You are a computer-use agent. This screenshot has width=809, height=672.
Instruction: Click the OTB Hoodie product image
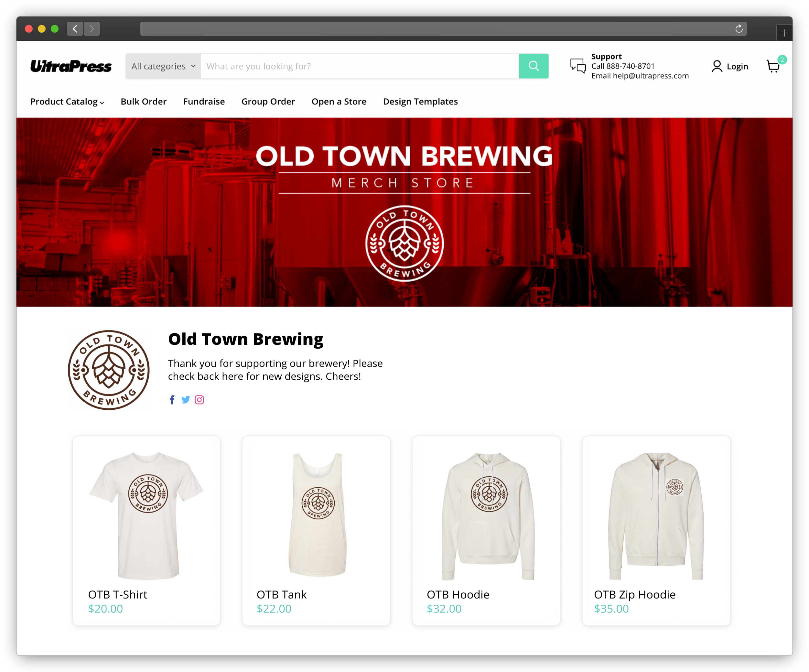coord(488,516)
